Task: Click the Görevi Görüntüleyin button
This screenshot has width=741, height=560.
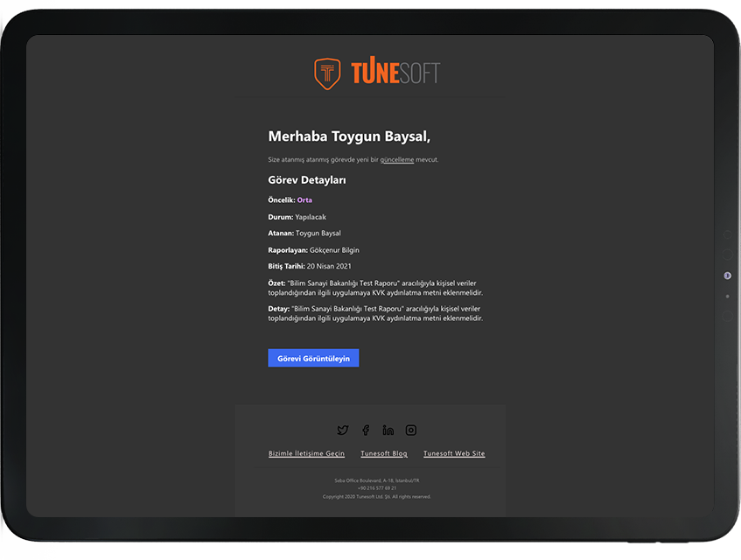Action: pyautogui.click(x=313, y=358)
